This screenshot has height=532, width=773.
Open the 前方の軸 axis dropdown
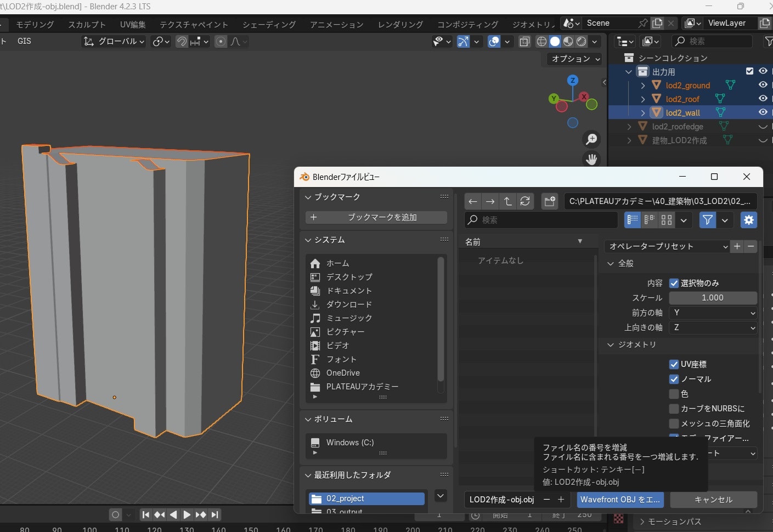click(x=713, y=313)
